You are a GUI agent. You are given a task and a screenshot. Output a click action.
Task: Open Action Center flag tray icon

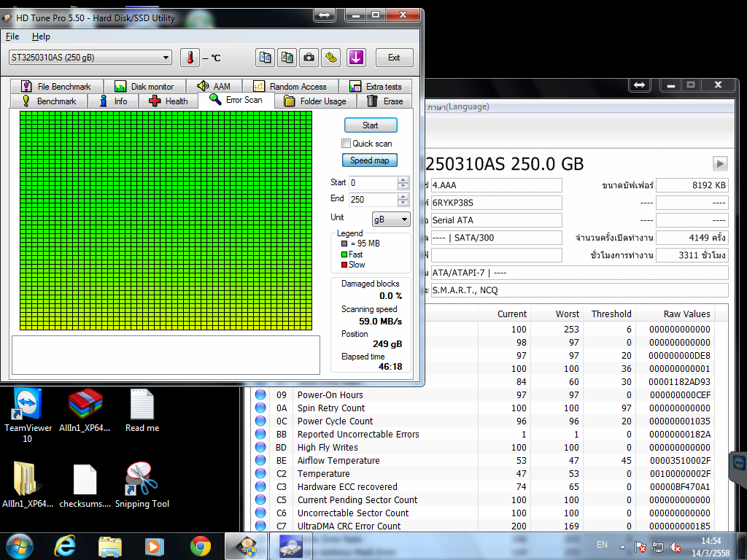[x=640, y=547]
